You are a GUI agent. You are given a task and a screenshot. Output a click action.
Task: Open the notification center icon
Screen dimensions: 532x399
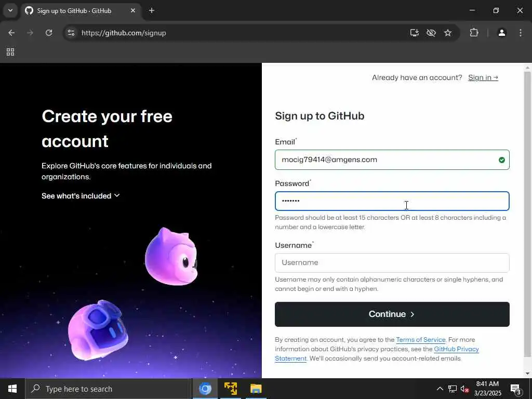click(515, 389)
